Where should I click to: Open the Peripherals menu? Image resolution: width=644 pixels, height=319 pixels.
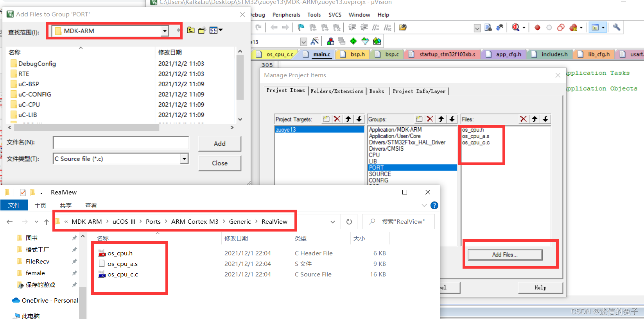pos(286,15)
